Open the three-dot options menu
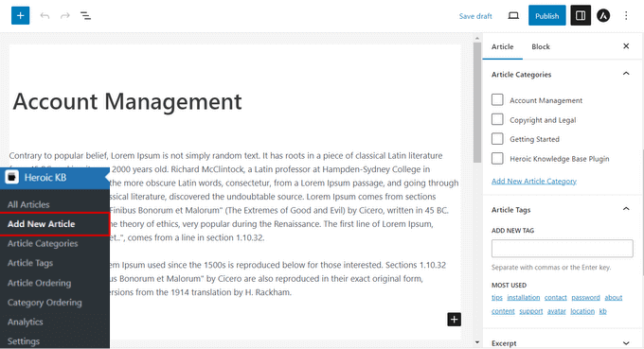The width and height of the screenshot is (644, 349). click(626, 15)
